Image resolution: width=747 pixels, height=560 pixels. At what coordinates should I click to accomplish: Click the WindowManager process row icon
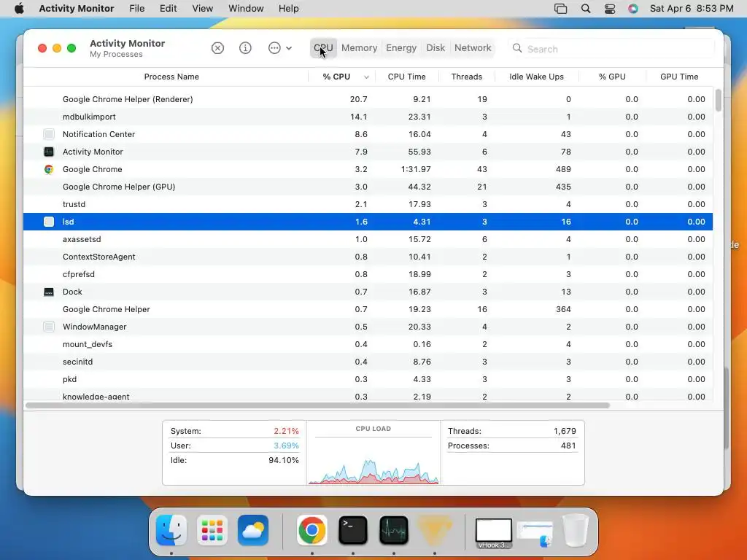pos(49,327)
